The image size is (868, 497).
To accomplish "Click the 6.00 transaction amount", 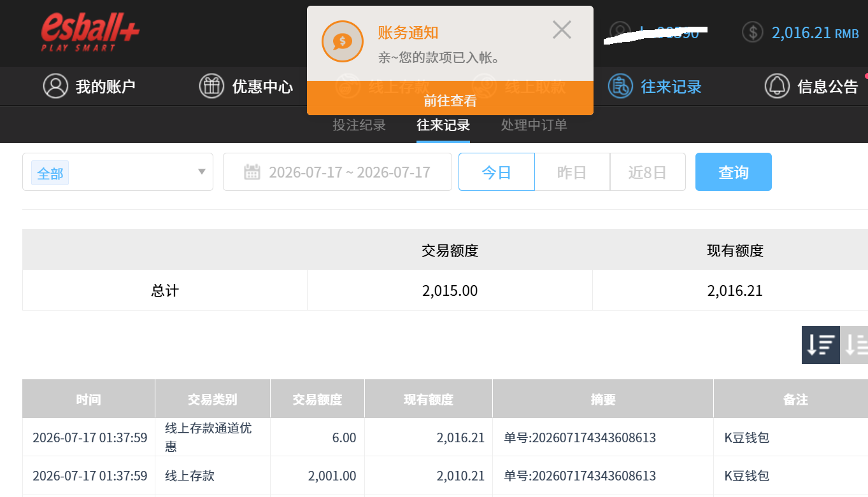I will coord(344,438).
